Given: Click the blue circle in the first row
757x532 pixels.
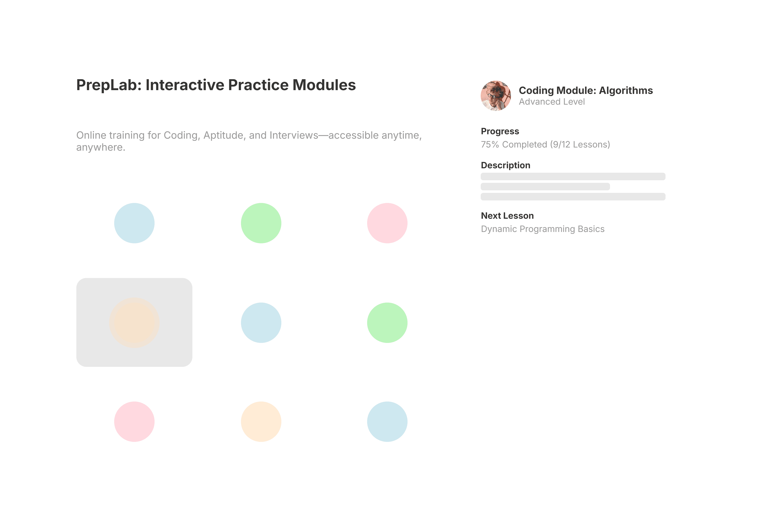Looking at the screenshot, I should point(134,223).
